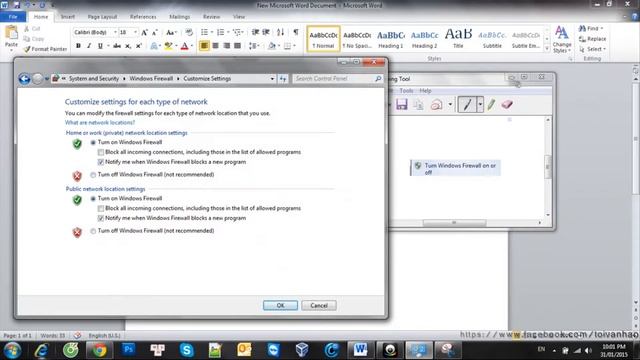The height and width of the screenshot is (360, 640).
Task: Open the font color dropdown arrow
Action: 192,46
